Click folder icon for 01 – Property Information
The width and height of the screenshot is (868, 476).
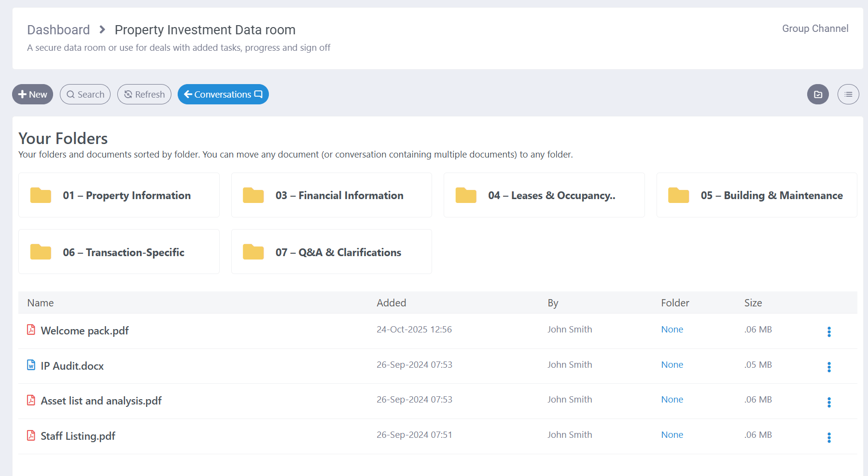(x=41, y=195)
